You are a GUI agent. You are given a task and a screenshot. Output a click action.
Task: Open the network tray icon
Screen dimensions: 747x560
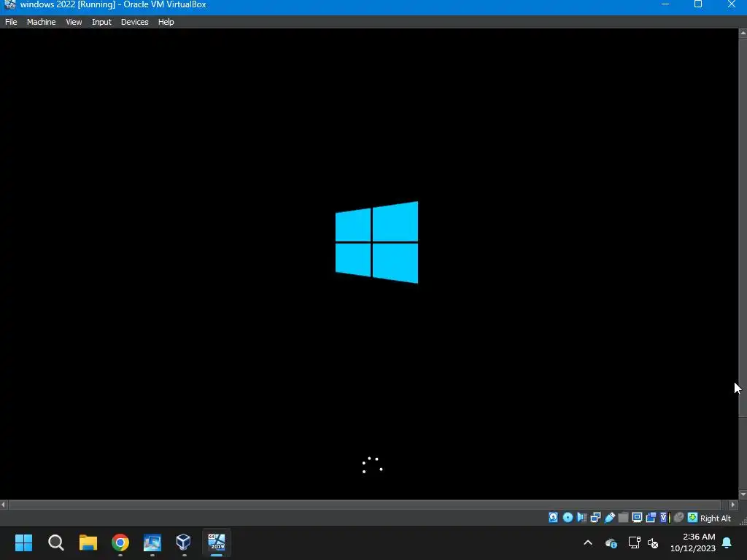point(634,542)
